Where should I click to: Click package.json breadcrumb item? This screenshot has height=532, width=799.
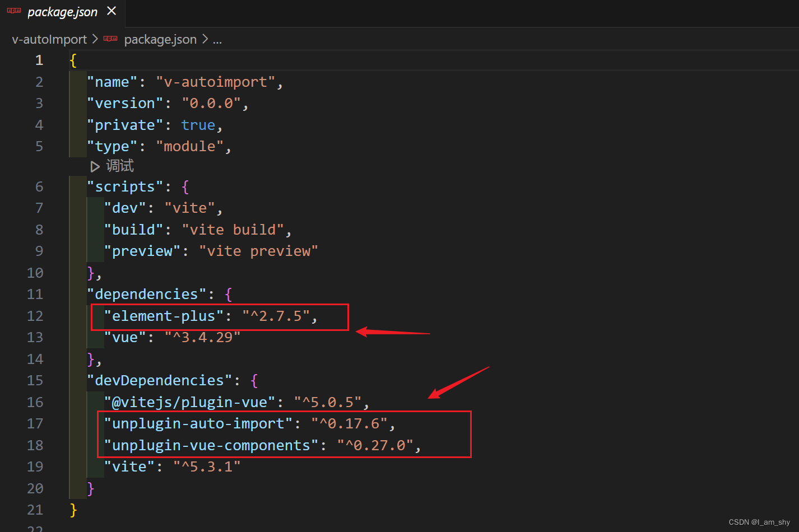pos(160,39)
